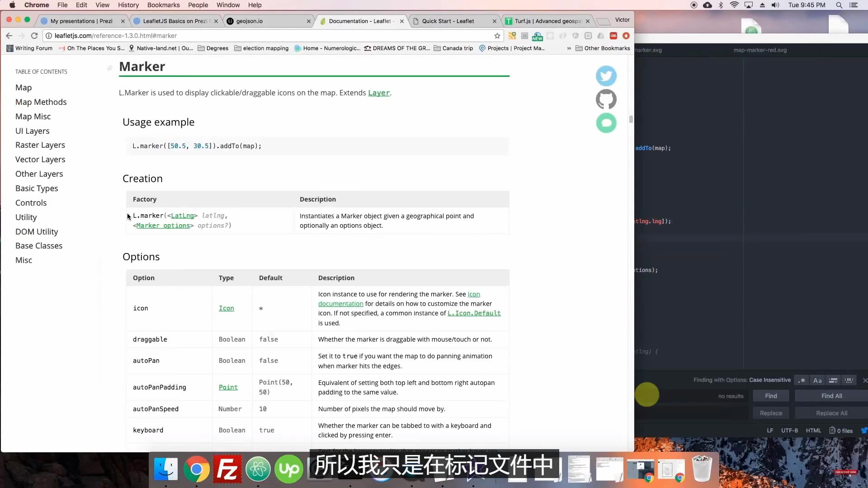Image resolution: width=868 pixels, height=488 pixels.
Task: Open the GitHub circle icon
Action: pos(606,99)
